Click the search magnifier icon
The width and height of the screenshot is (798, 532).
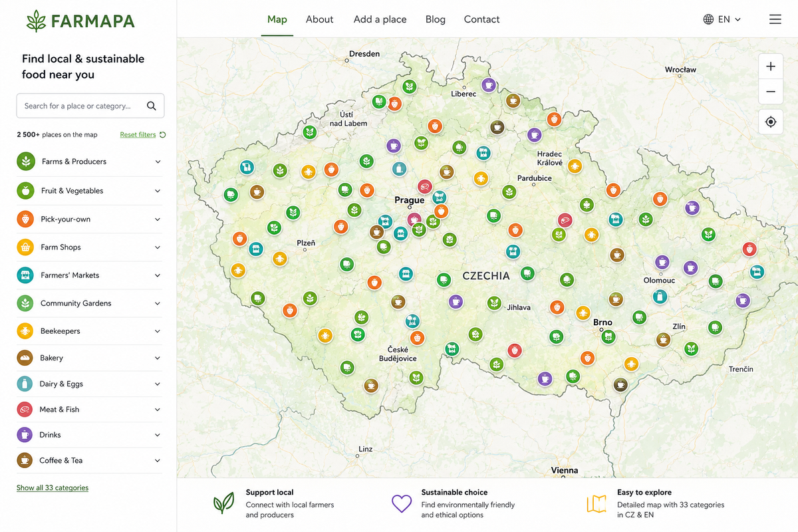[x=152, y=106]
